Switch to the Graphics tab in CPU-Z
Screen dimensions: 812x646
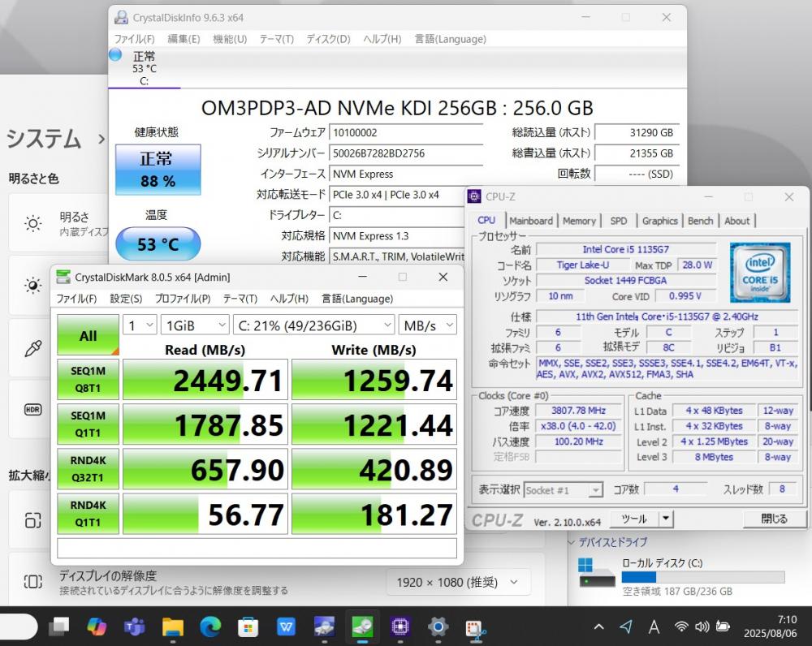point(659,221)
